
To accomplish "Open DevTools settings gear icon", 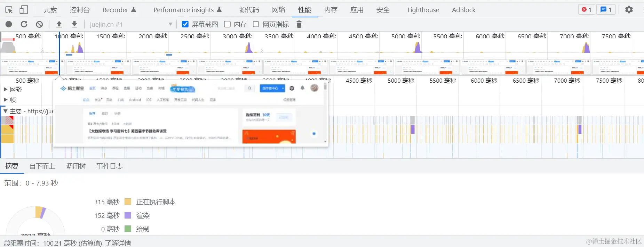I will pyautogui.click(x=629, y=10).
